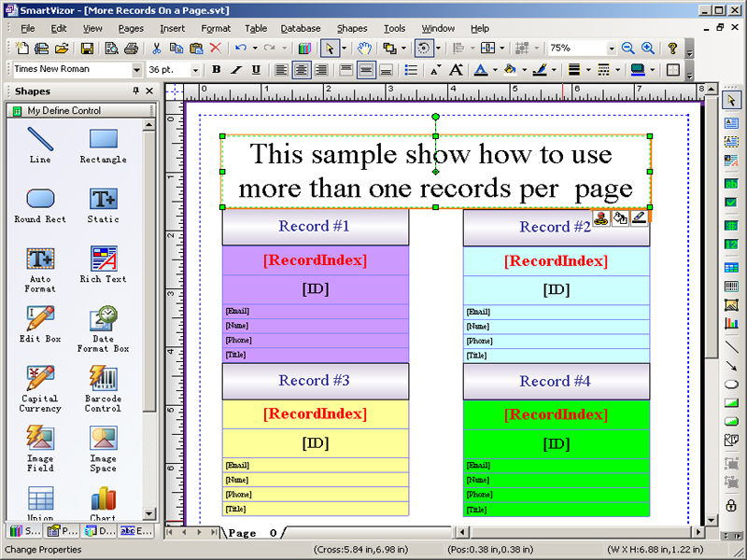This screenshot has width=747, height=560.
Task: Open the font name dropdown
Action: [x=136, y=70]
